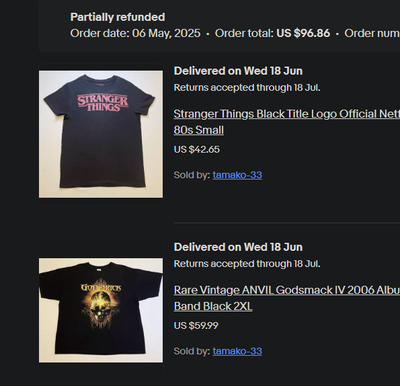Click Delivered status for Godsmack shirt
The image size is (400, 386).
tap(238, 247)
